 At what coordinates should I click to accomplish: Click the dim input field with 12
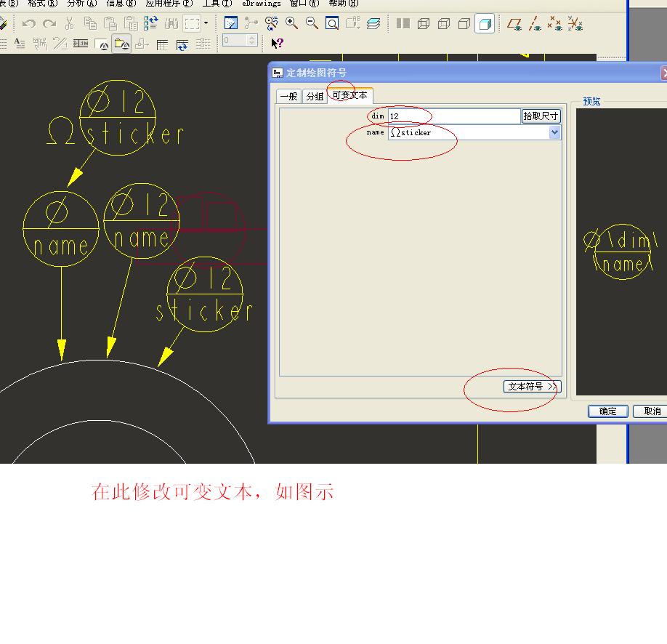(454, 116)
